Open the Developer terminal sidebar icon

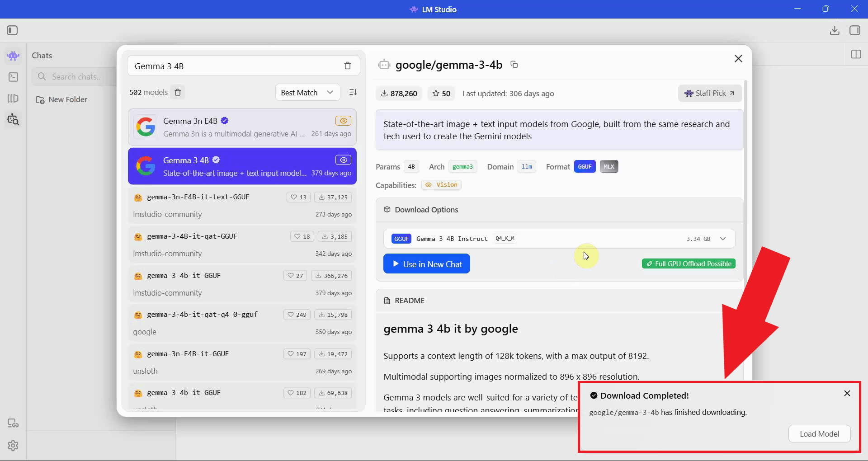[x=13, y=77]
